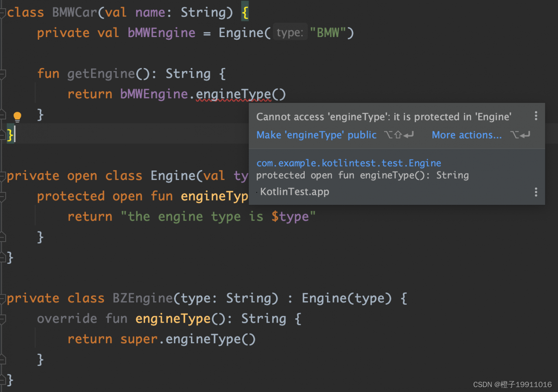Click the KotlinTest.app module label
The height and width of the screenshot is (392, 558).
pyautogui.click(x=294, y=192)
